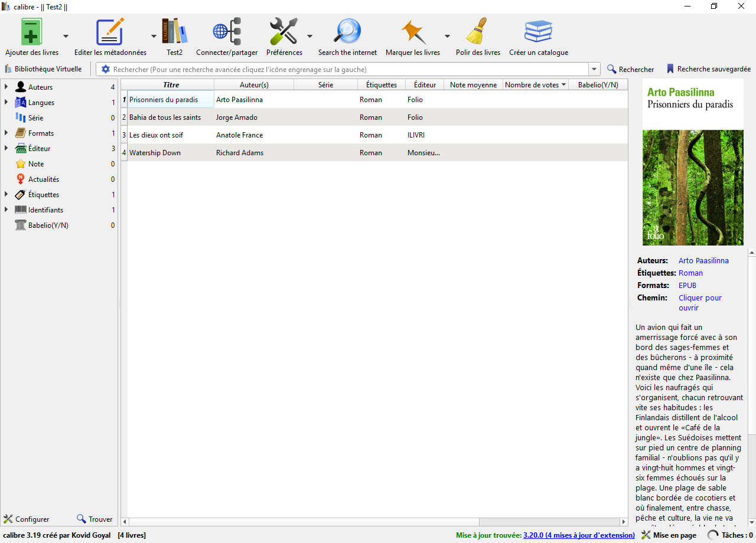The image size is (756, 543).
Task: Expand the Identifiants tree node
Action: click(x=6, y=210)
